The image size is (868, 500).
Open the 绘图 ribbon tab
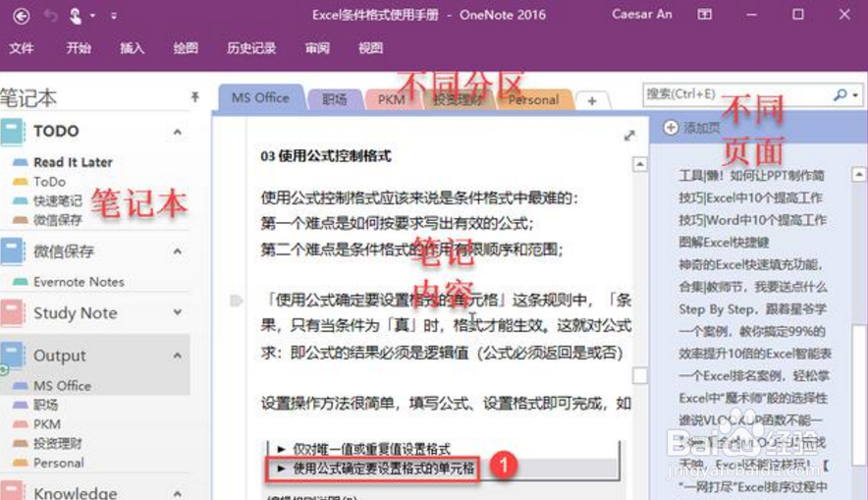click(186, 48)
